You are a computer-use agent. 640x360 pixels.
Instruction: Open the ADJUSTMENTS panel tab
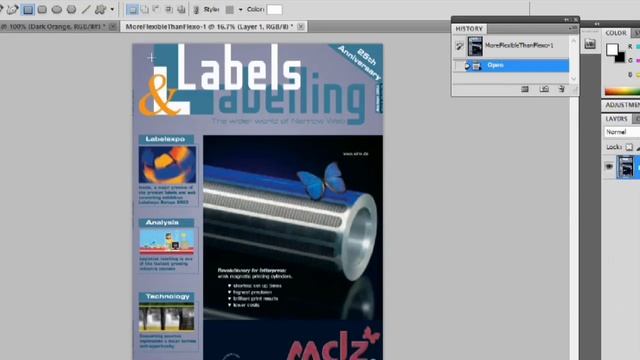[622, 105]
